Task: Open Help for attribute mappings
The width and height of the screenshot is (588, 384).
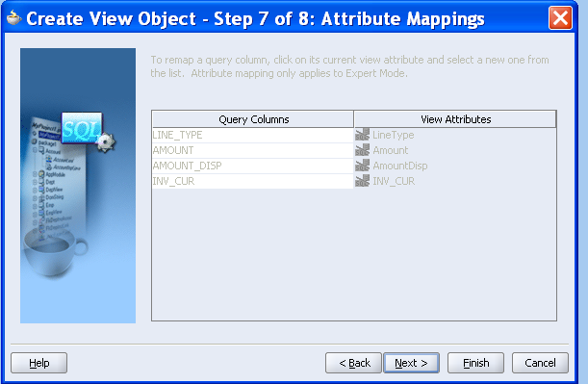Action: coord(39,363)
